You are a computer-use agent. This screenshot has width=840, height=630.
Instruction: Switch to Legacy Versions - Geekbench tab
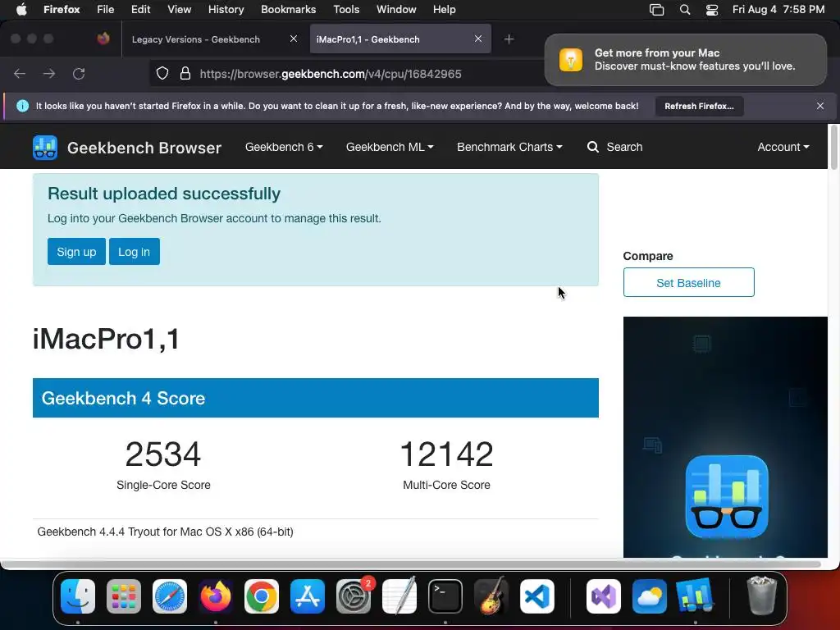pyautogui.click(x=213, y=39)
